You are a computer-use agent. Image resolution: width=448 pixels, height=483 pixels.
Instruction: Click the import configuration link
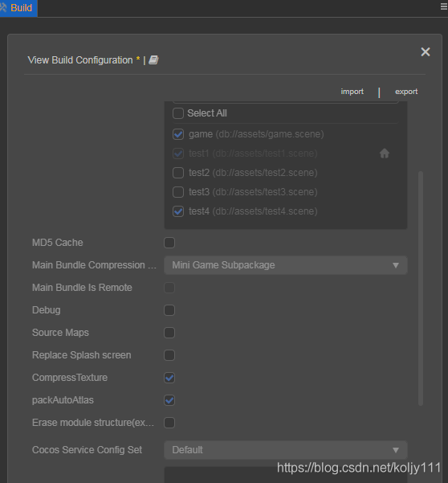(352, 92)
